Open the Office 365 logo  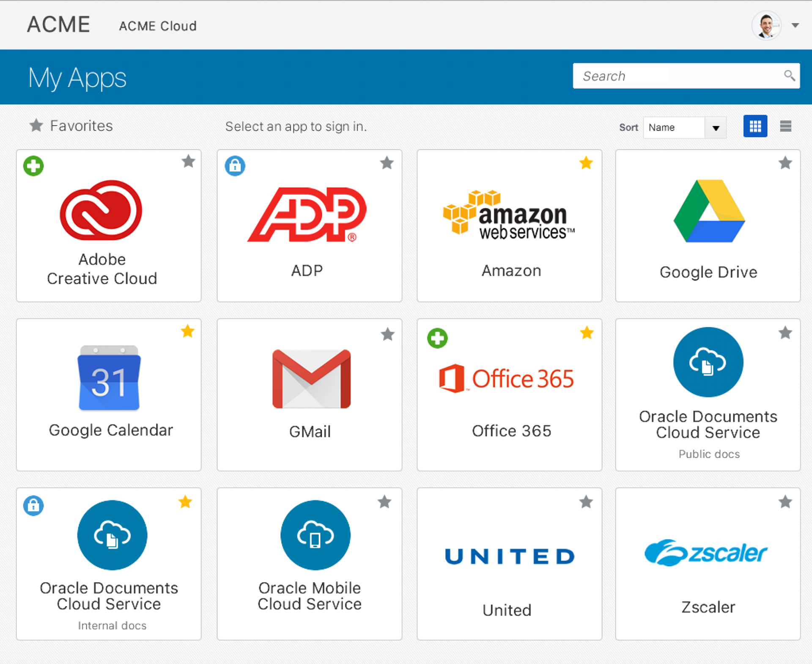(506, 378)
